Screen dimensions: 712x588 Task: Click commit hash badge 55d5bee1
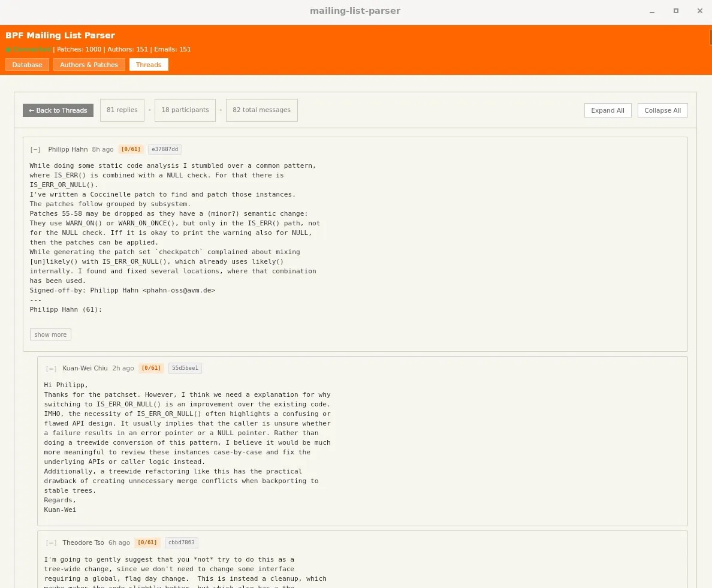click(x=185, y=369)
